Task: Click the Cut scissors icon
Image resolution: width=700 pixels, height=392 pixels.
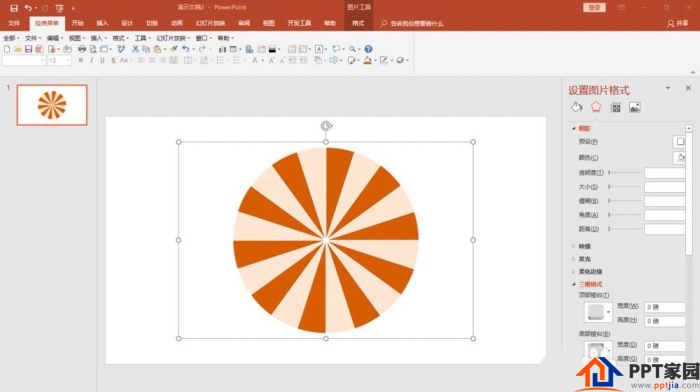Action: coord(135,49)
